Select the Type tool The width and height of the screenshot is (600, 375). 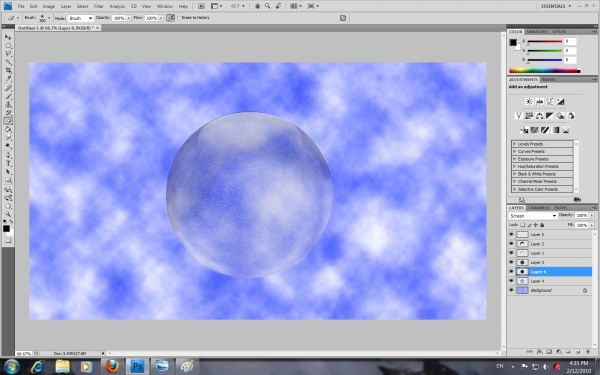coord(8,164)
